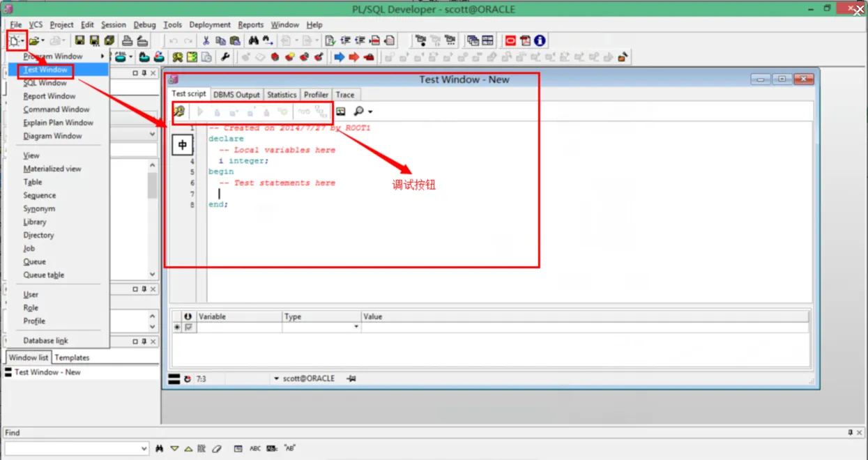Viewport: 868px width, 460px height.
Task: Open the Type column dropdown in variables grid
Action: point(356,327)
